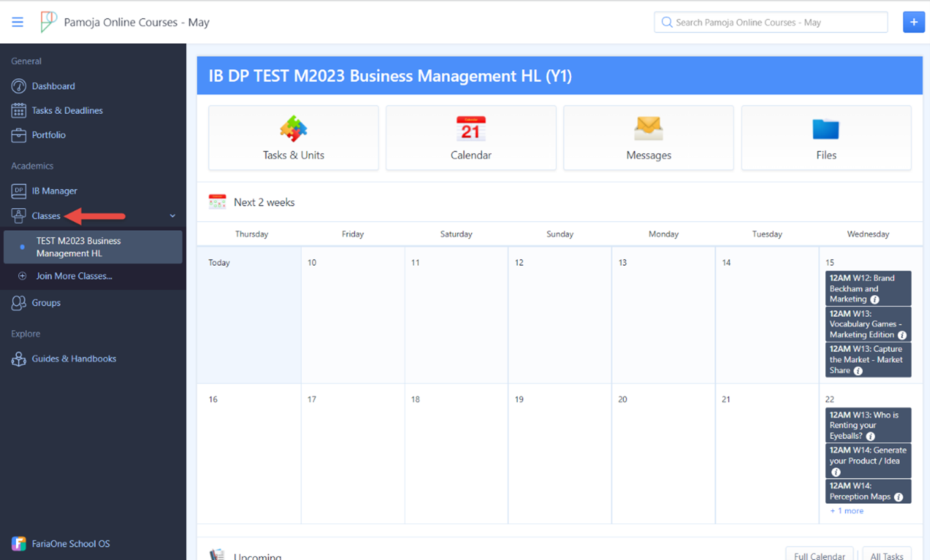930x560 pixels.
Task: Click Join More Classes link
Action: [74, 276]
